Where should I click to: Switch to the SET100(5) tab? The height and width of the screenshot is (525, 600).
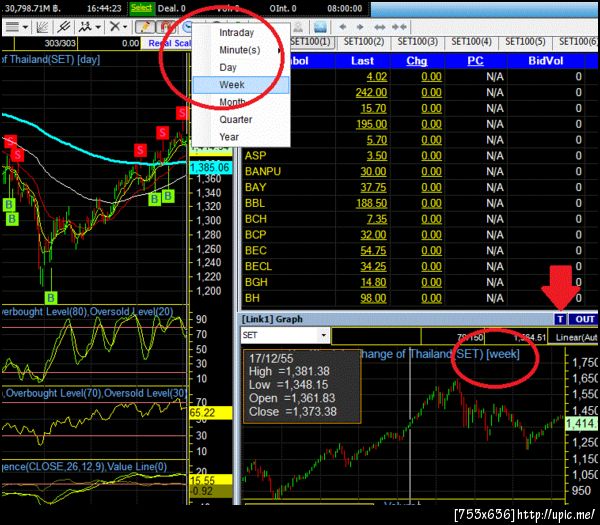[x=526, y=42]
